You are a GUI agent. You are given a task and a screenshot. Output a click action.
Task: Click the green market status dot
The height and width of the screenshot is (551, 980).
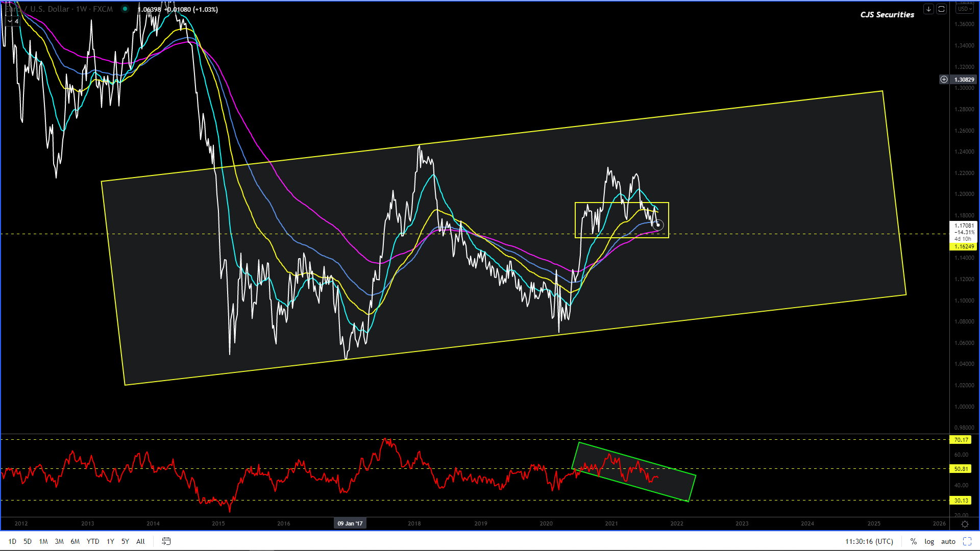pyautogui.click(x=125, y=9)
